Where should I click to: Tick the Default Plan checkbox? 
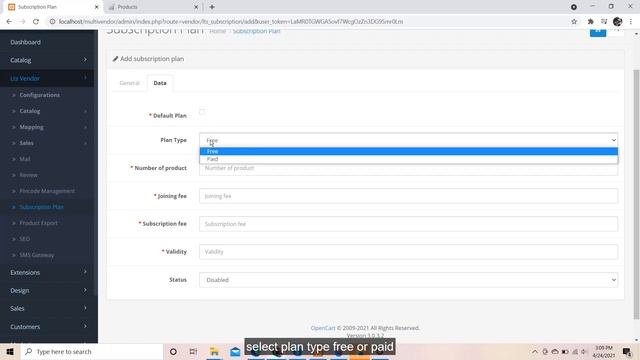pos(202,111)
